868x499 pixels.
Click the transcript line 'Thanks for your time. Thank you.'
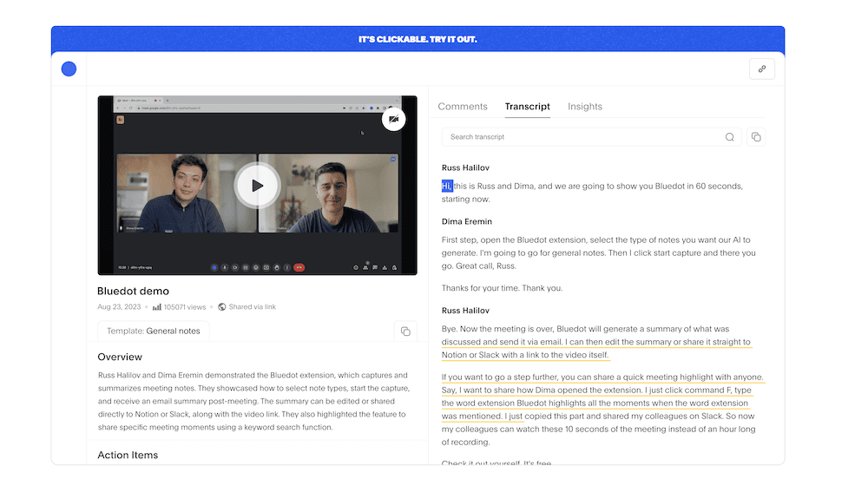click(502, 287)
